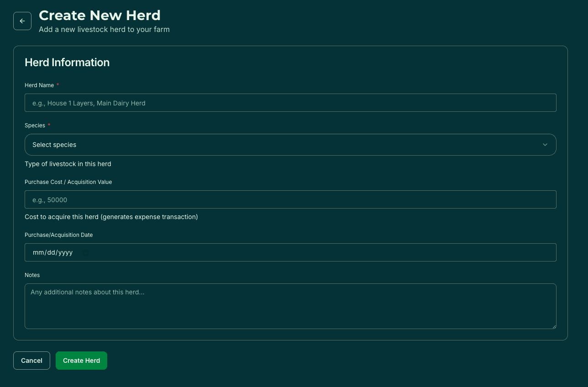Click the Herd Name field label

click(x=39, y=85)
